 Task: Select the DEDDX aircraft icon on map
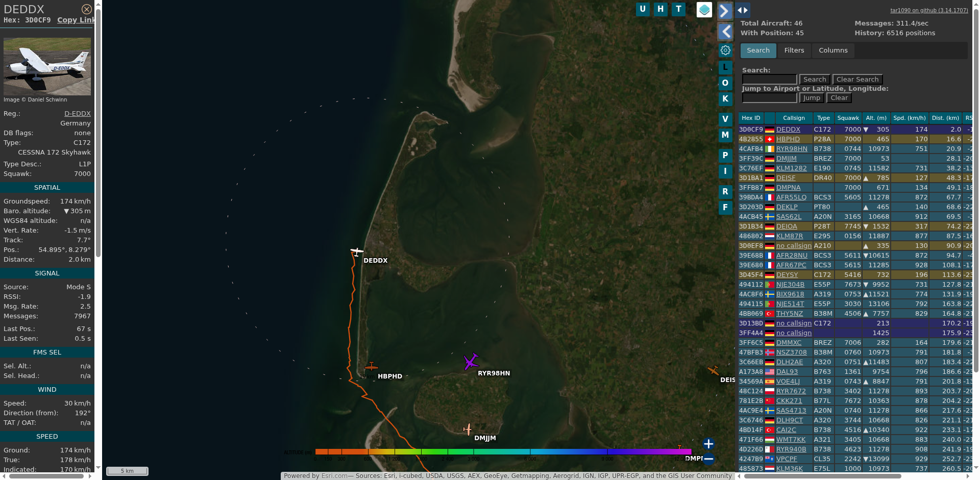(357, 251)
